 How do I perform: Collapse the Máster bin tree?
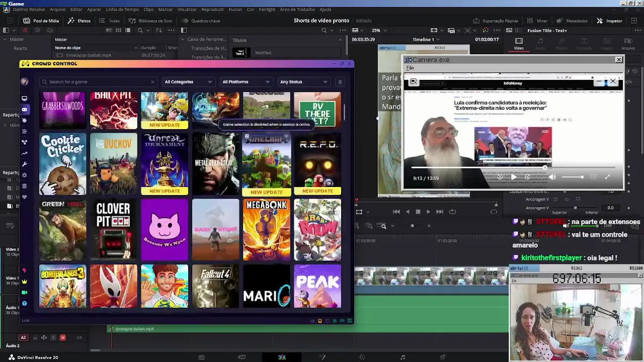coord(5,39)
